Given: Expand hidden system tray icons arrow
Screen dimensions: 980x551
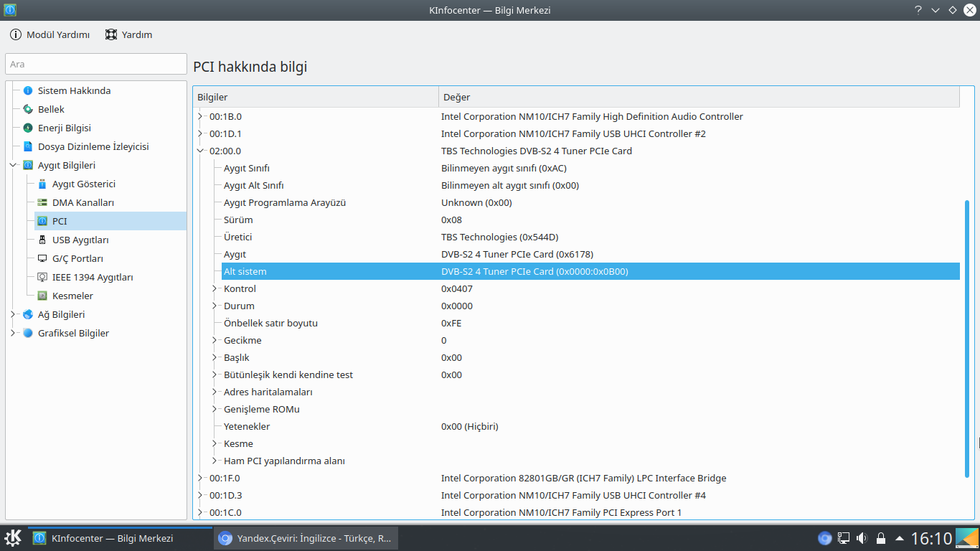Looking at the screenshot, I should (x=899, y=538).
